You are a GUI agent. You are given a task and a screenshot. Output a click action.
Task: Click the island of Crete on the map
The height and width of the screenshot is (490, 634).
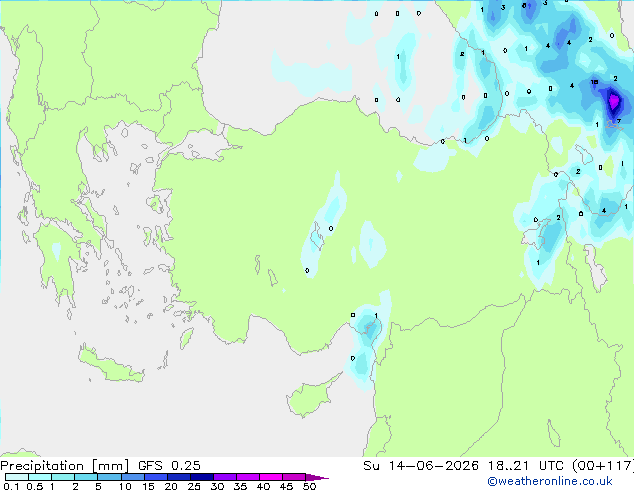[110, 365]
